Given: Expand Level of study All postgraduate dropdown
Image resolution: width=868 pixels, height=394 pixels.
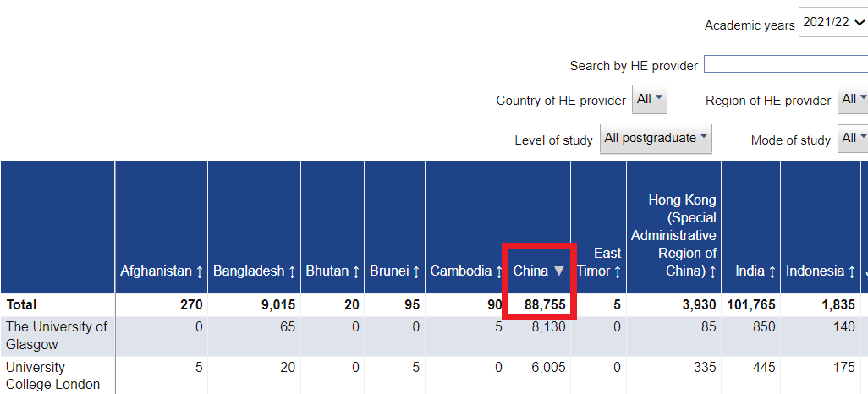Looking at the screenshot, I should point(656,139).
